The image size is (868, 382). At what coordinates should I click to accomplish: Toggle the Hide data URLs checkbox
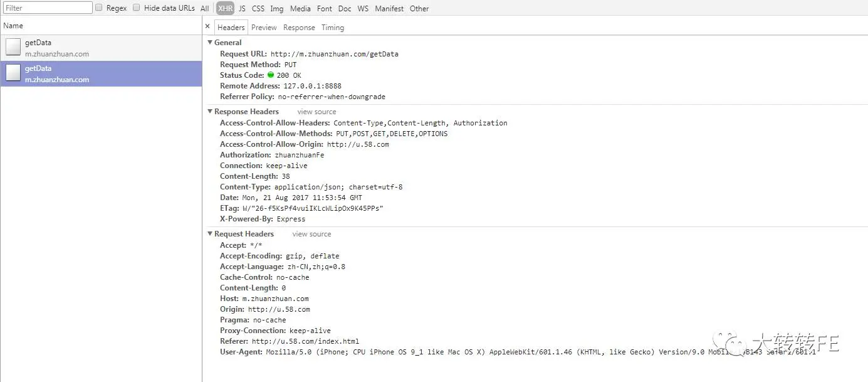click(x=137, y=8)
